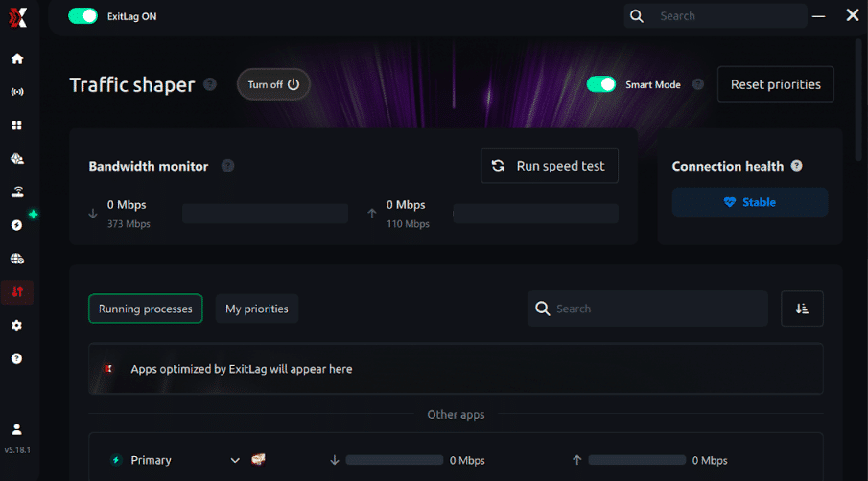The width and height of the screenshot is (868, 481).
Task: Click the Run speed test button
Action: tap(549, 166)
